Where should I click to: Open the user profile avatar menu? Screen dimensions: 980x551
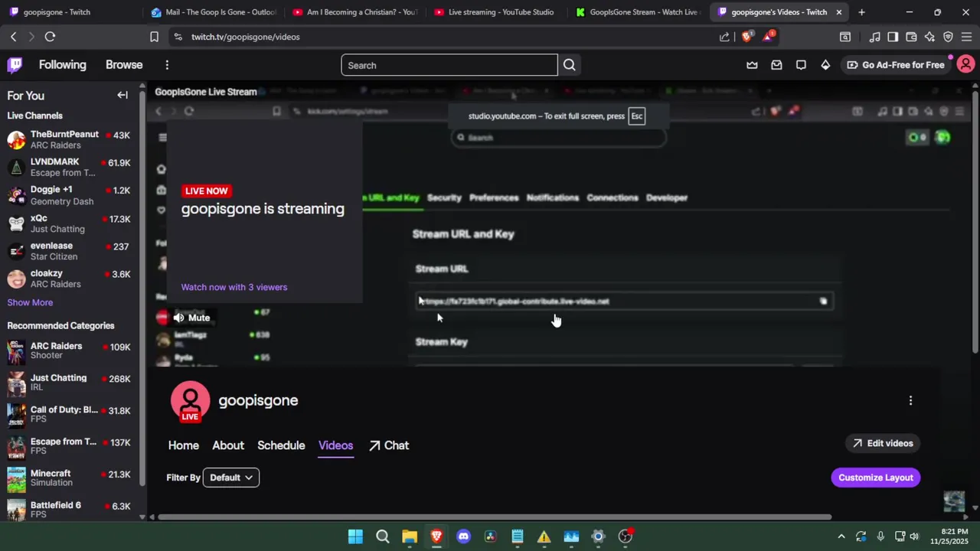965,65
